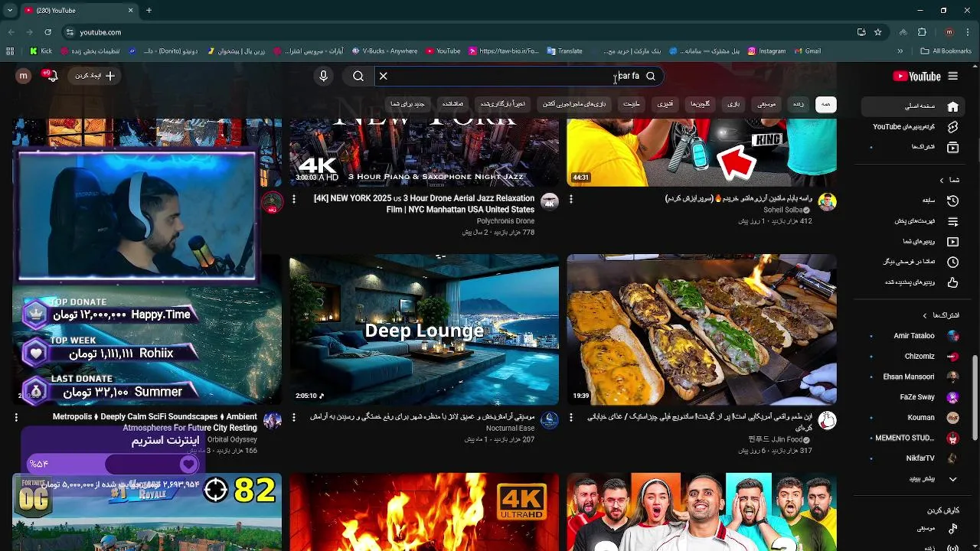The image size is (980, 551).
Task: Open Nocturnal Ease channel avatar
Action: coord(550,420)
